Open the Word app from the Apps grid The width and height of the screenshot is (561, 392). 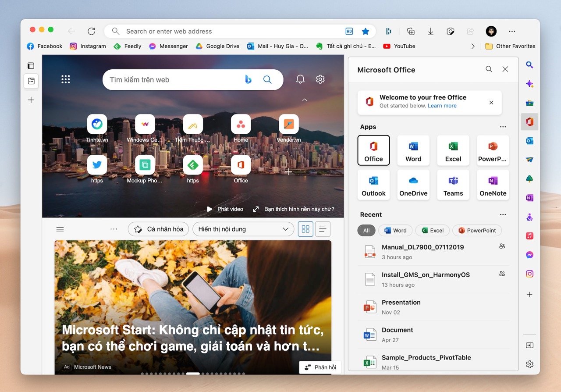413,150
